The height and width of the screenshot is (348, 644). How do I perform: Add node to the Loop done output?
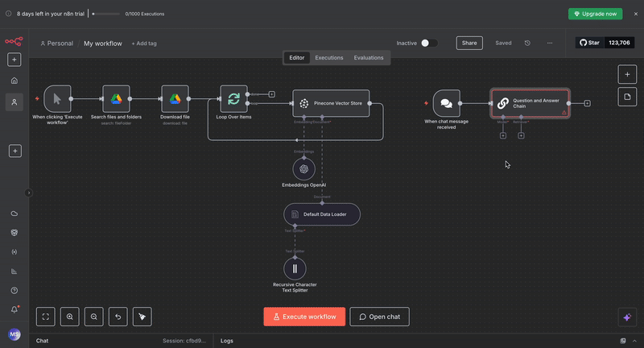pos(272,94)
